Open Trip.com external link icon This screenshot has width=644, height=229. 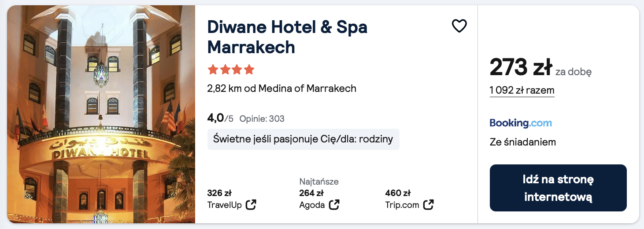[x=429, y=204]
